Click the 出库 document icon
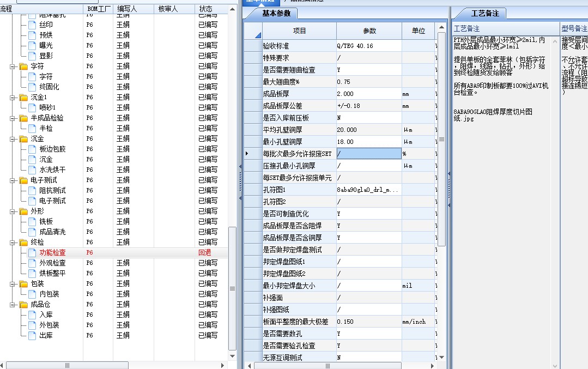This screenshot has height=369, width=588. pyautogui.click(x=32, y=336)
